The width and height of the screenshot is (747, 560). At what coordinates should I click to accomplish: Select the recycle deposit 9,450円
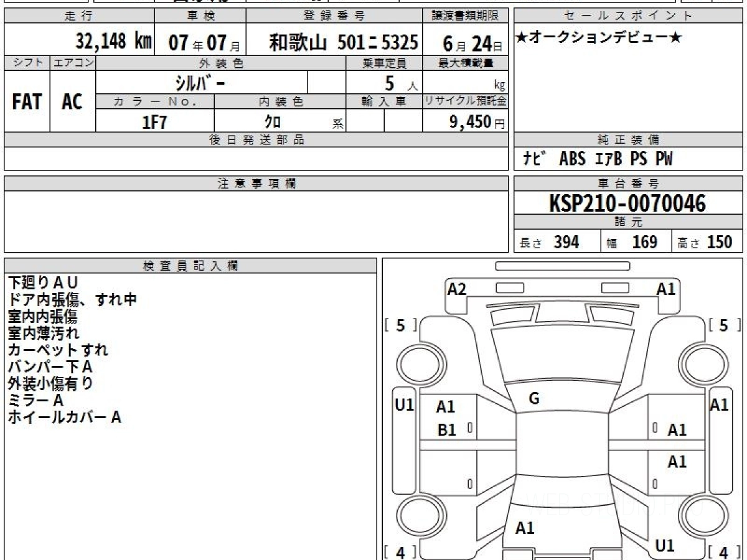click(x=477, y=122)
